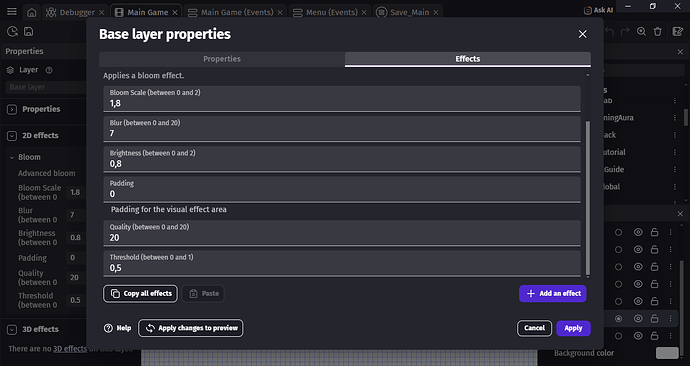Expand the Properties section in side panel

point(12,109)
